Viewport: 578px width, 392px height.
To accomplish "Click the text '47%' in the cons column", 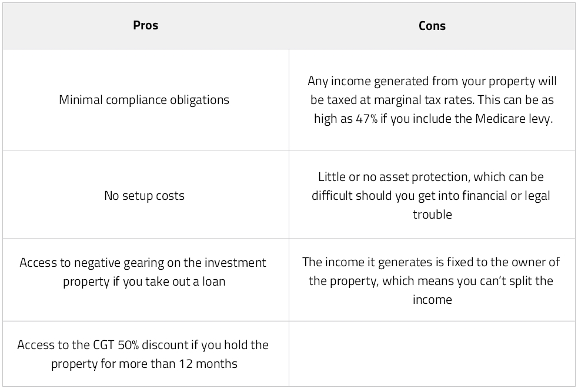I will tap(367, 119).
